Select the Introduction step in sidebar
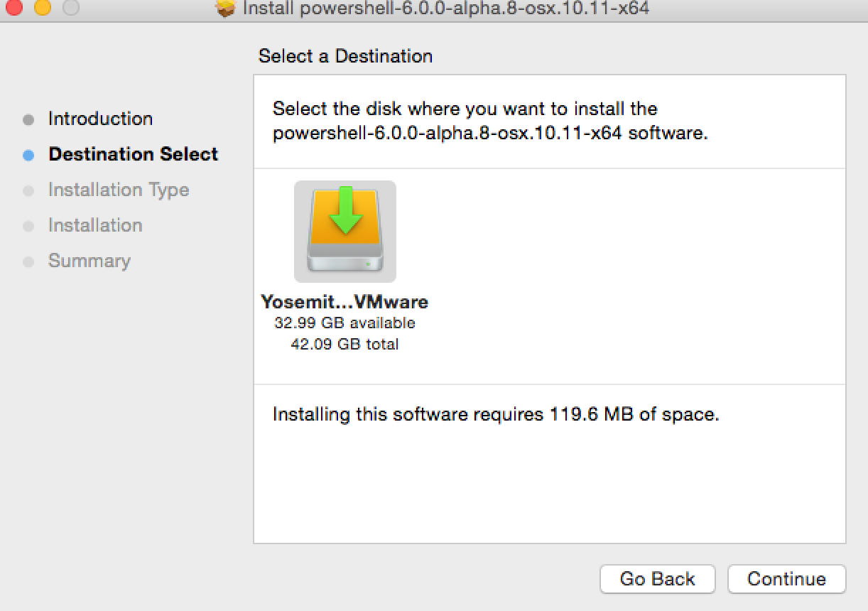Viewport: 868px width, 611px height. [100, 119]
